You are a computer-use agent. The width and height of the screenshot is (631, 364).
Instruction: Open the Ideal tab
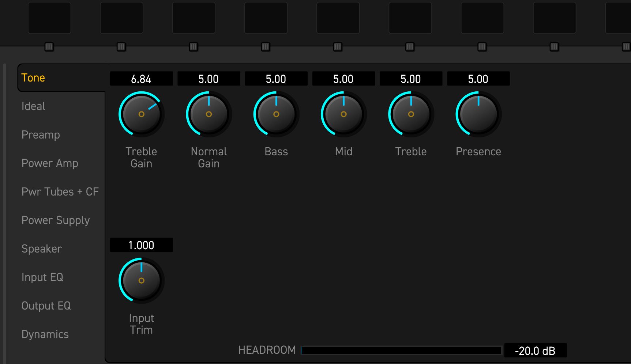(x=33, y=106)
